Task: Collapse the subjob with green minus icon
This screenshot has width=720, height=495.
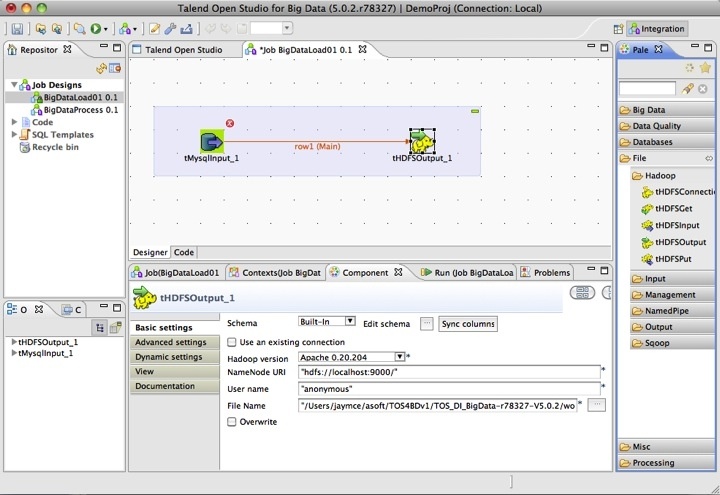Action: tap(475, 111)
